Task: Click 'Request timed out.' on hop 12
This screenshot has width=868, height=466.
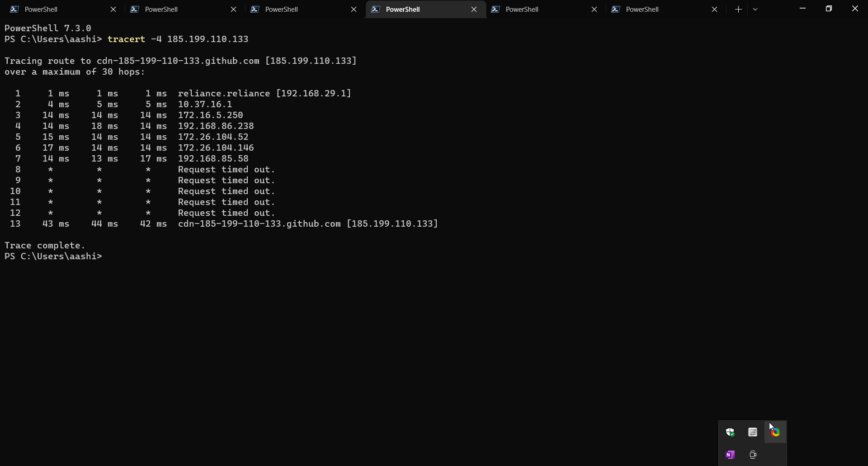Action: [226, 213]
